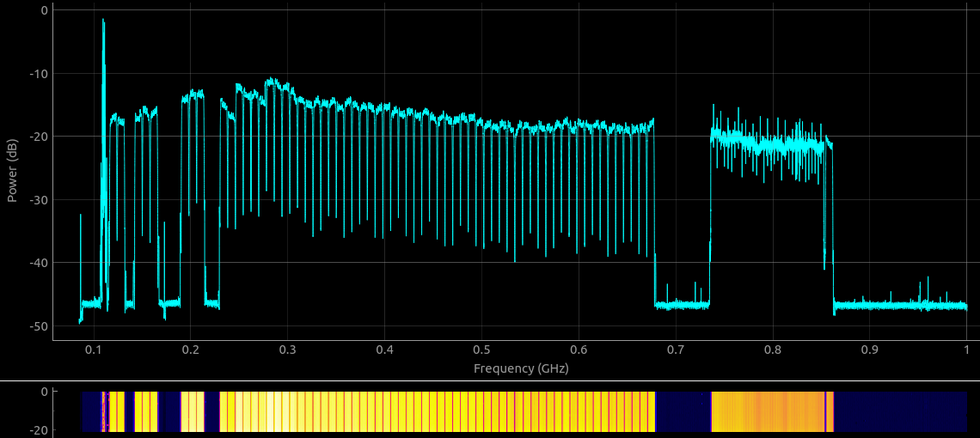The image size is (980, 438).
Task: Click the 1 GHz tick label
Action: tap(966, 350)
